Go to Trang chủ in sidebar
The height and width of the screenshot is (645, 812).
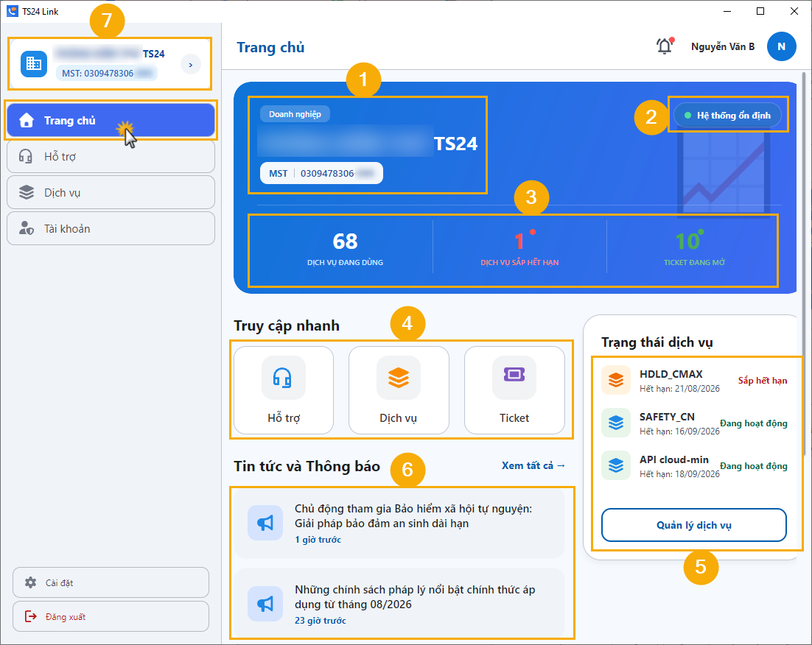(111, 121)
